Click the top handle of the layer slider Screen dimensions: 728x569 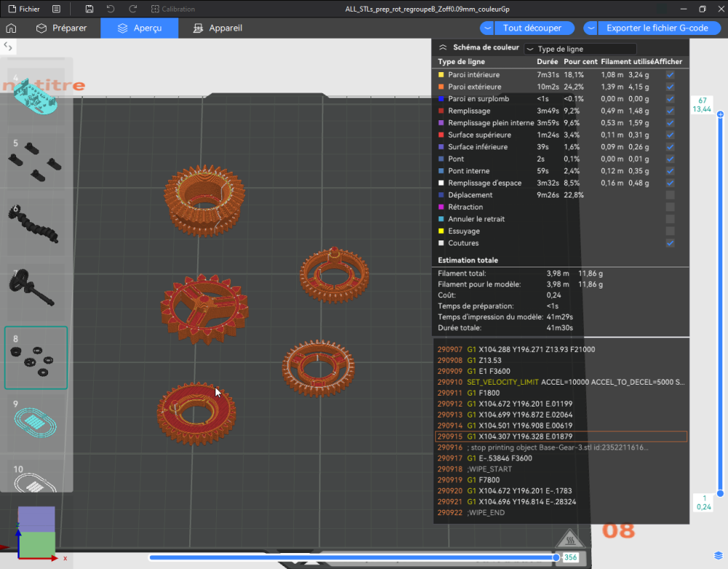720,114
